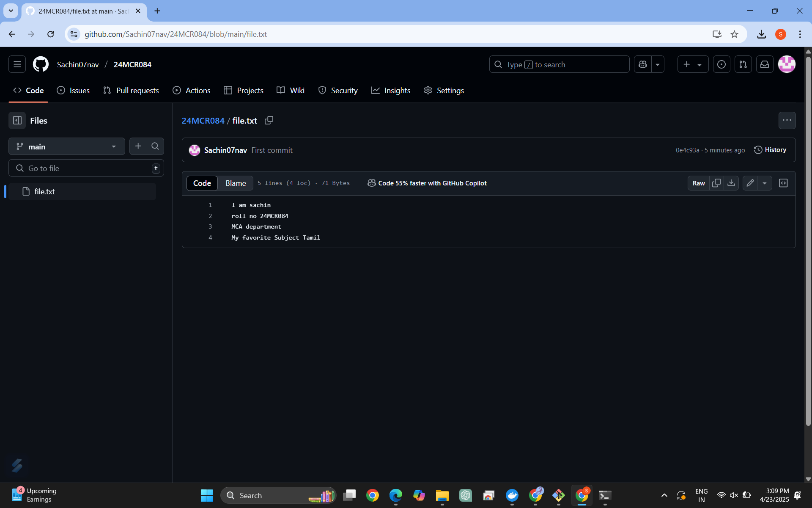Select the Code tab
Viewport: 812px width, 508px height.
28,90
